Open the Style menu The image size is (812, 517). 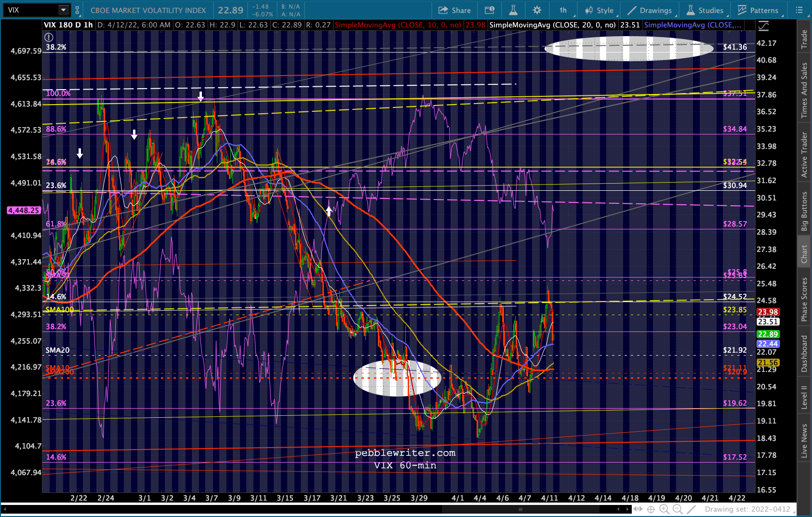coord(599,10)
